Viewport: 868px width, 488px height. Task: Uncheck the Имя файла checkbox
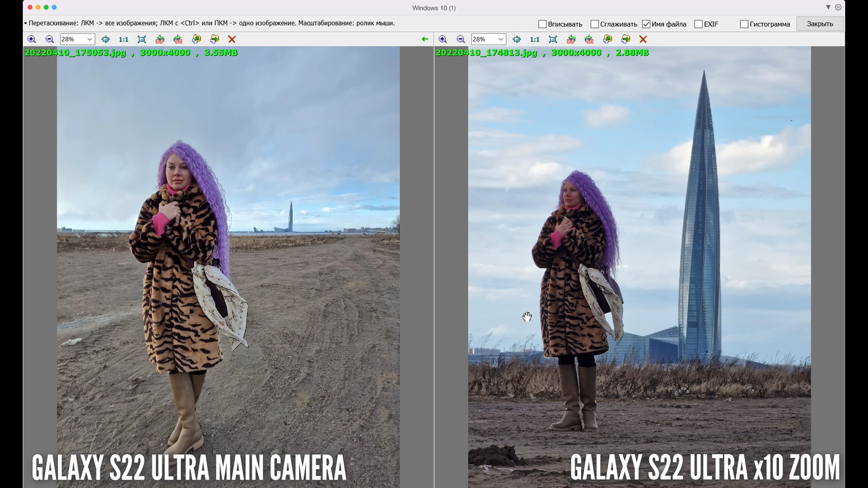pyautogui.click(x=646, y=24)
